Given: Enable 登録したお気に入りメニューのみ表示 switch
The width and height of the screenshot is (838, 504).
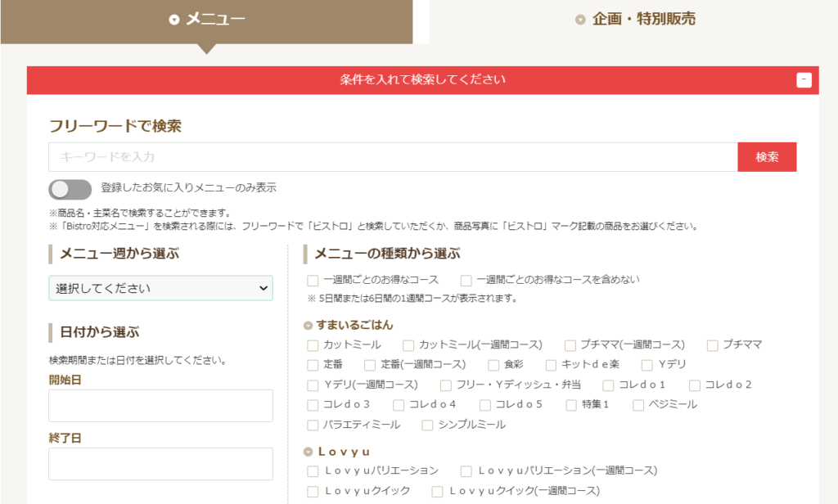Looking at the screenshot, I should coord(70,190).
